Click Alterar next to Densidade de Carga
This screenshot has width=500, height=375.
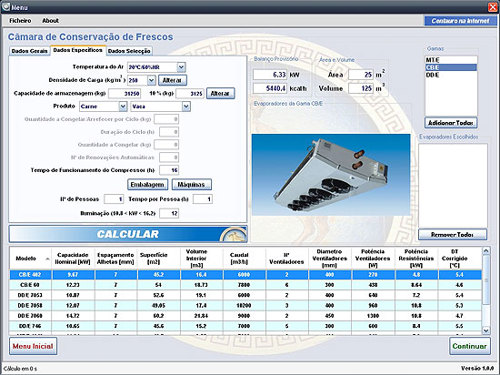click(x=172, y=80)
